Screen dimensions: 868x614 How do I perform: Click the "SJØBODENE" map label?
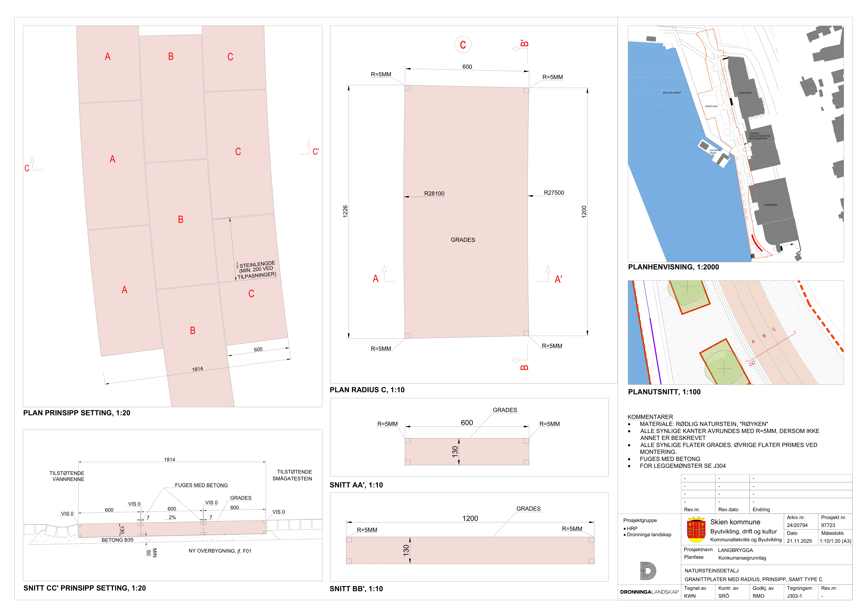[x=771, y=205]
